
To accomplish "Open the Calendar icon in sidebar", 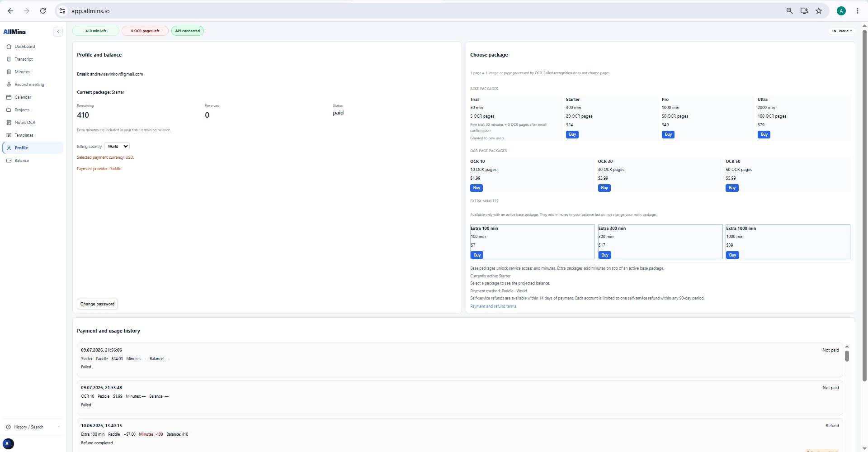I will tap(9, 97).
